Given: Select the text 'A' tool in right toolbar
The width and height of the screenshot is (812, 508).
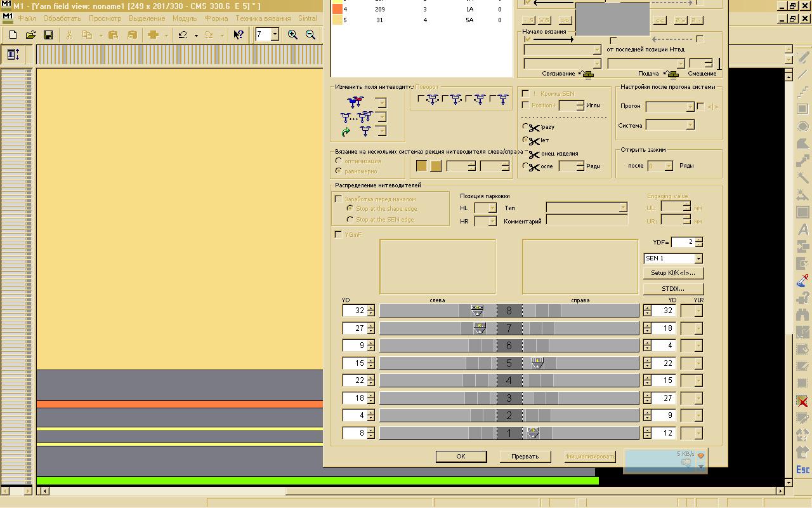Looking at the screenshot, I should click(x=802, y=229).
